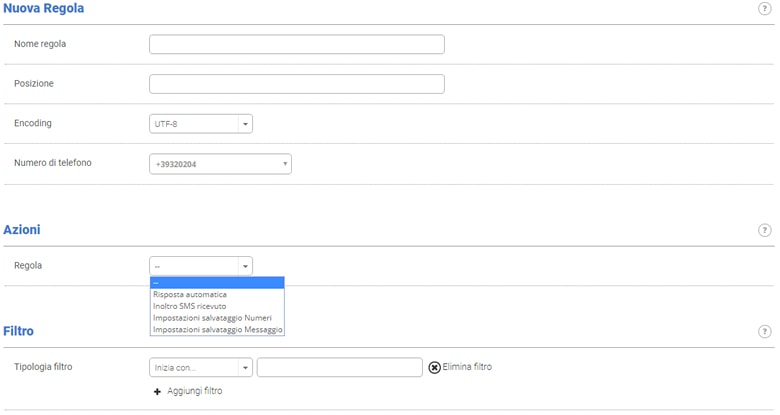The image size is (780, 415).
Task: Click the Posizione label
Action: tap(34, 84)
